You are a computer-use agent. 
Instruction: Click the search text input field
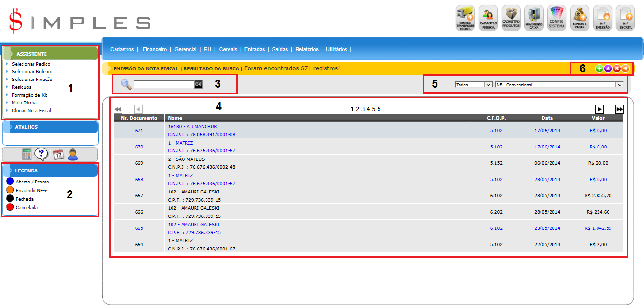click(x=163, y=84)
